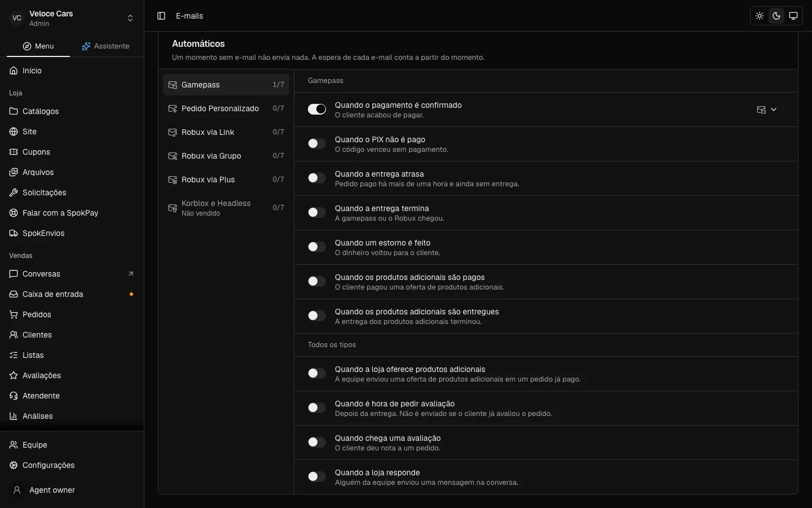Screen dimensions: 812x508
Task: Switch to the Assistente tab
Action: tap(105, 46)
